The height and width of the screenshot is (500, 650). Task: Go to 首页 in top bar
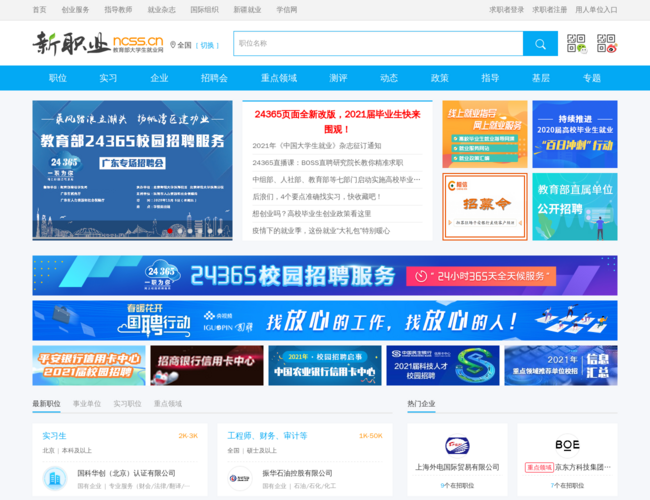(39, 10)
